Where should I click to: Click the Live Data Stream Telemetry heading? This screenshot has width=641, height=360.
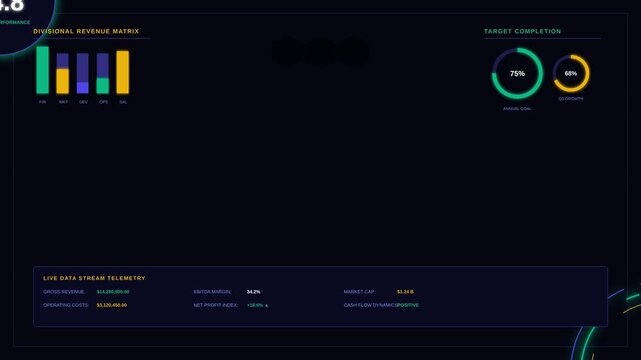coord(94,278)
